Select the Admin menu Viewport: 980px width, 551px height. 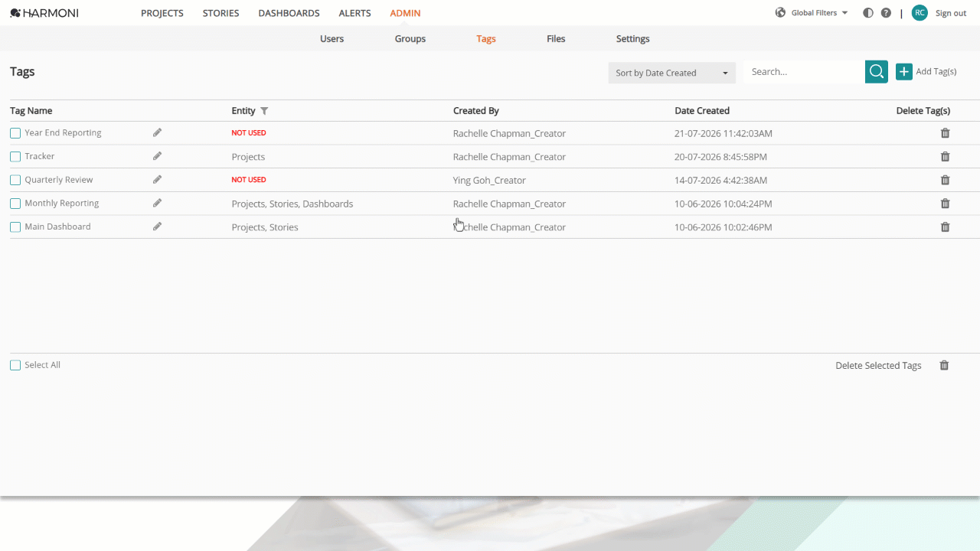[405, 13]
